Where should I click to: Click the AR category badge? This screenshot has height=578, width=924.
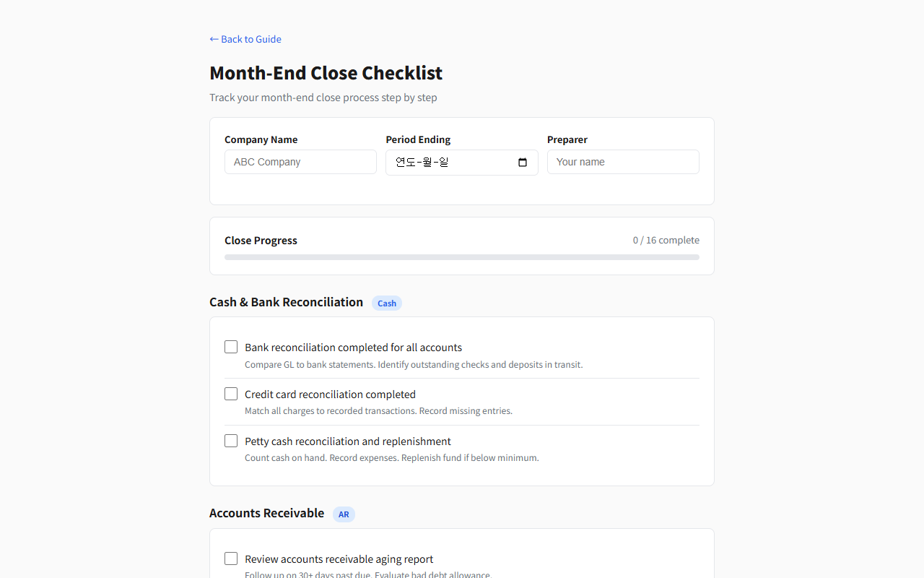344,514
